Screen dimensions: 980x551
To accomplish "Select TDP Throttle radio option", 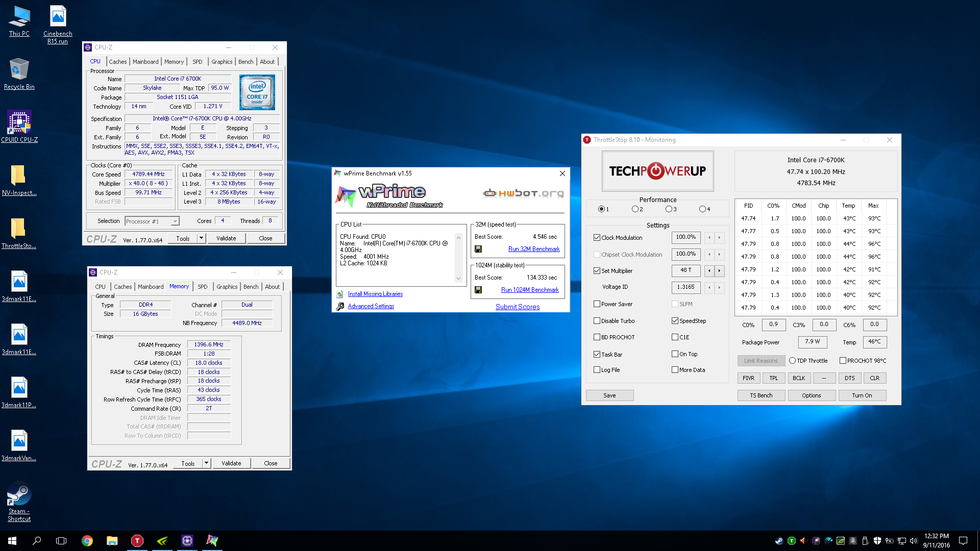I will 792,361.
